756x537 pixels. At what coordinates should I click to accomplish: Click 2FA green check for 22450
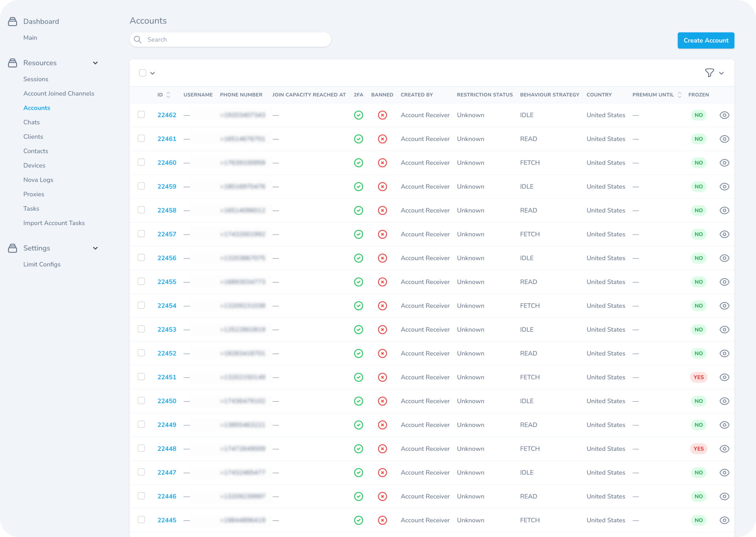tap(359, 401)
